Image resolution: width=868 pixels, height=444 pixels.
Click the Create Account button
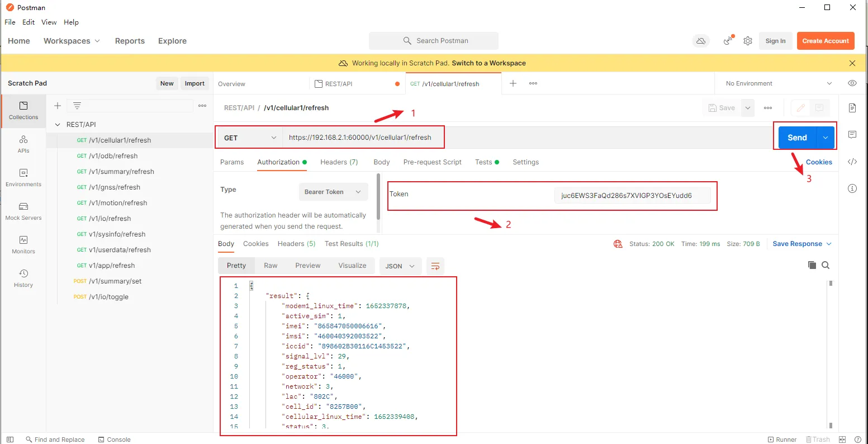826,41
